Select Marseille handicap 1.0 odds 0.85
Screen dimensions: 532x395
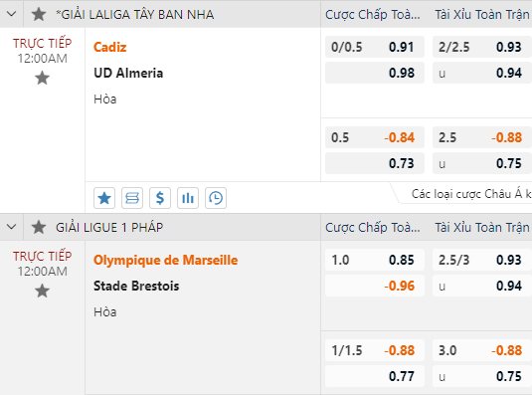(375, 260)
